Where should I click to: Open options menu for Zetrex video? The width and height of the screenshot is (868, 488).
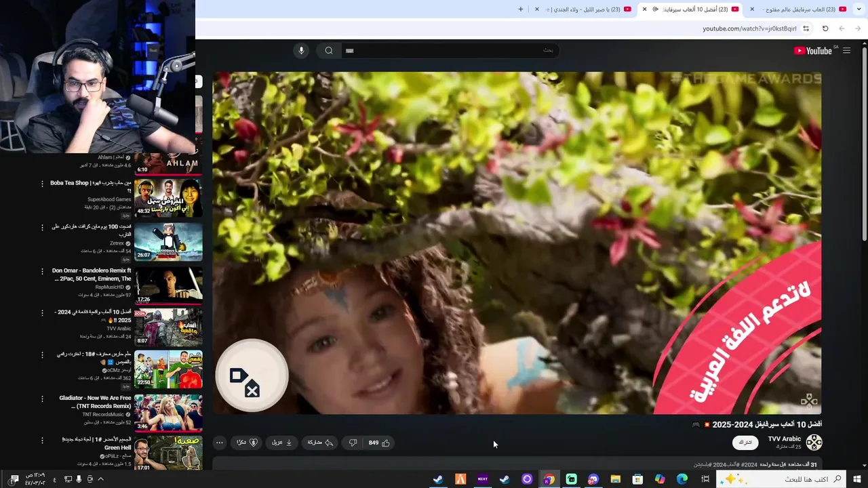click(42, 228)
